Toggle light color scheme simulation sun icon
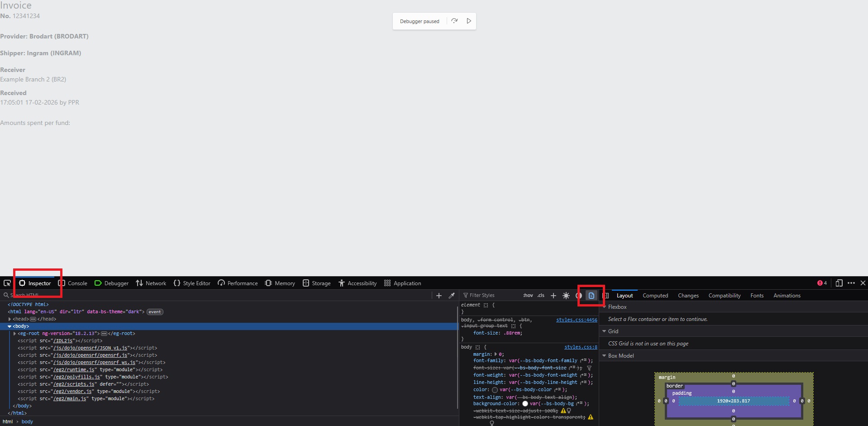The height and width of the screenshot is (426, 868). [x=566, y=296]
